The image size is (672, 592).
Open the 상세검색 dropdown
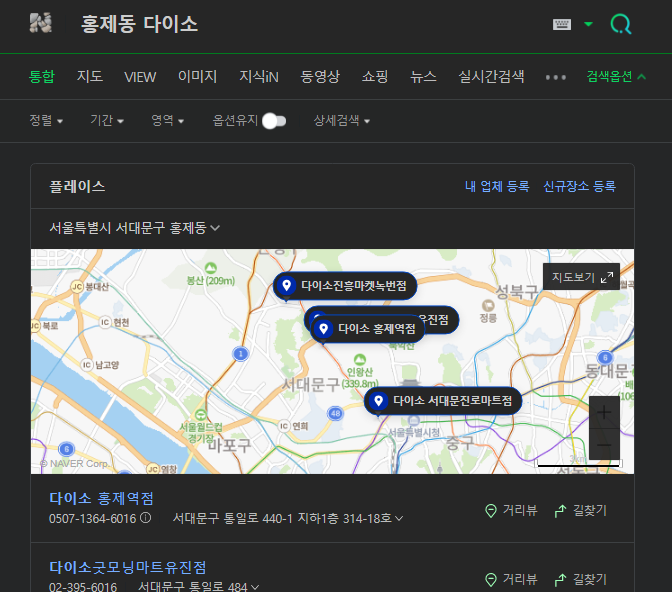click(342, 120)
